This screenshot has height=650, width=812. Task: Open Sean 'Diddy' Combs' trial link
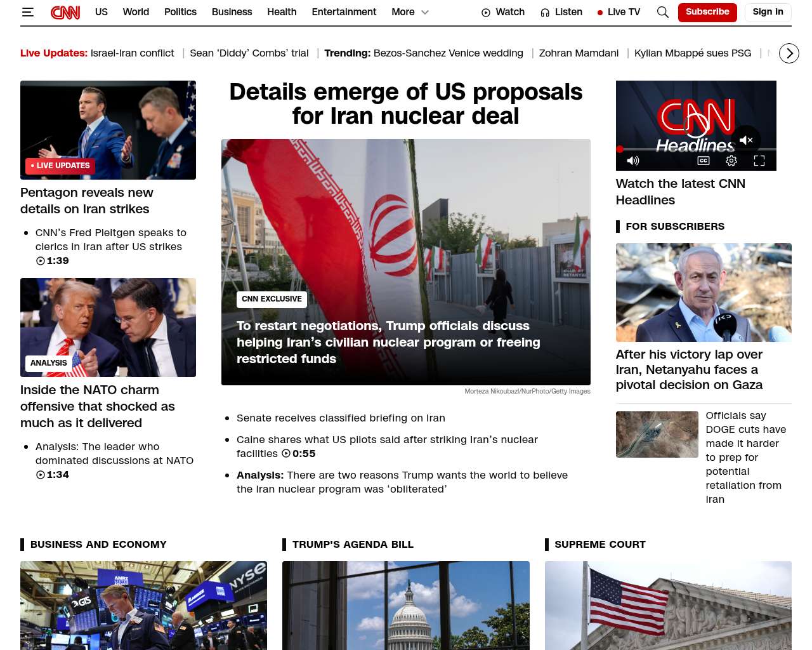tap(249, 53)
